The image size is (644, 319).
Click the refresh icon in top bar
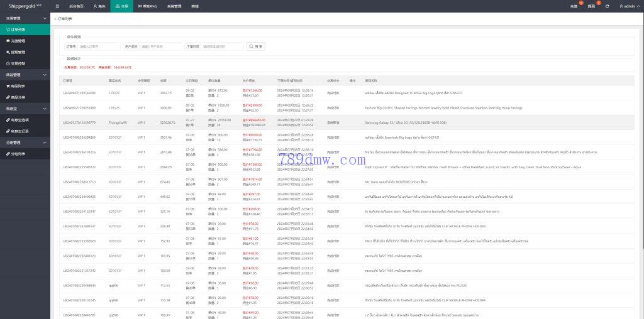point(607,6)
